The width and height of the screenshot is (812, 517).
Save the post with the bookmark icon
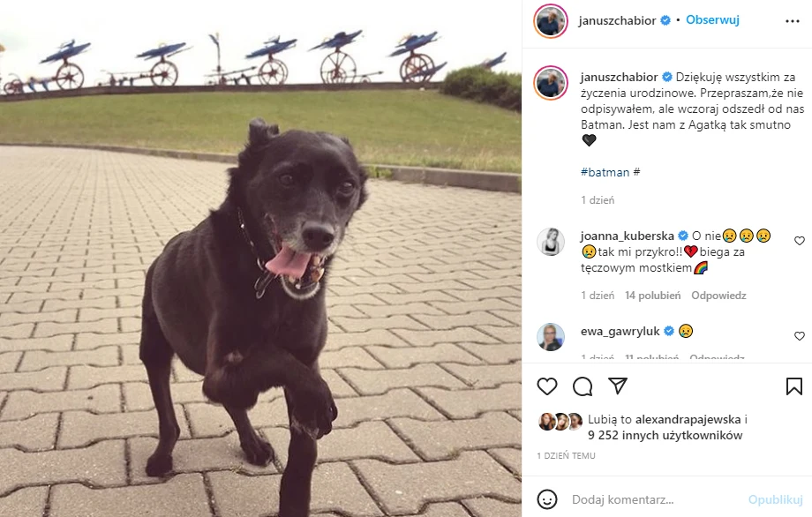pos(793,386)
